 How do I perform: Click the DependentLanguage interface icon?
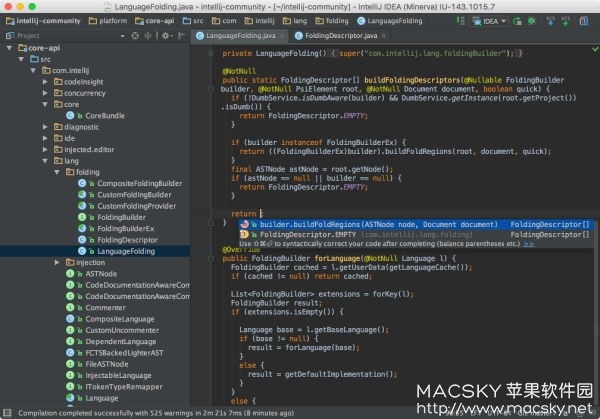pyautogui.click(x=70, y=342)
